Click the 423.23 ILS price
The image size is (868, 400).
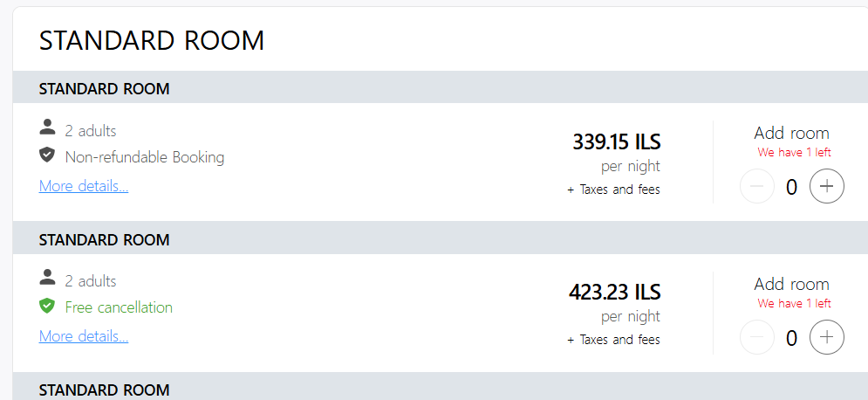[614, 292]
